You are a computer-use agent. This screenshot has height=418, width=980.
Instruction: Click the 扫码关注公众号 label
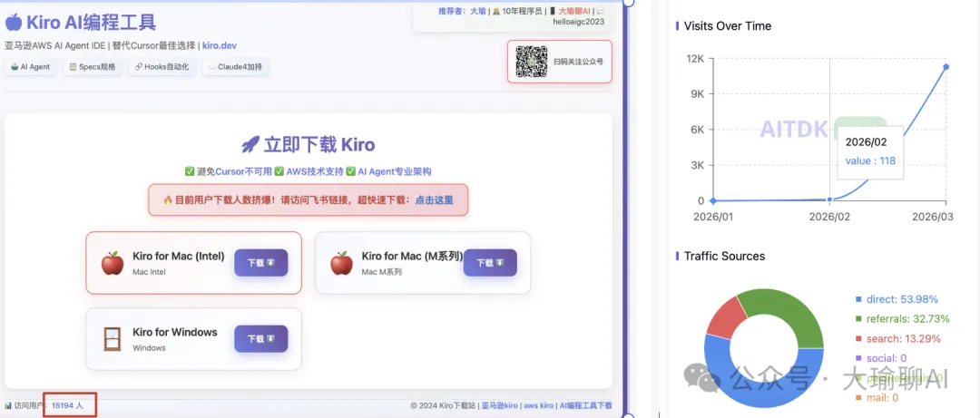click(x=578, y=62)
